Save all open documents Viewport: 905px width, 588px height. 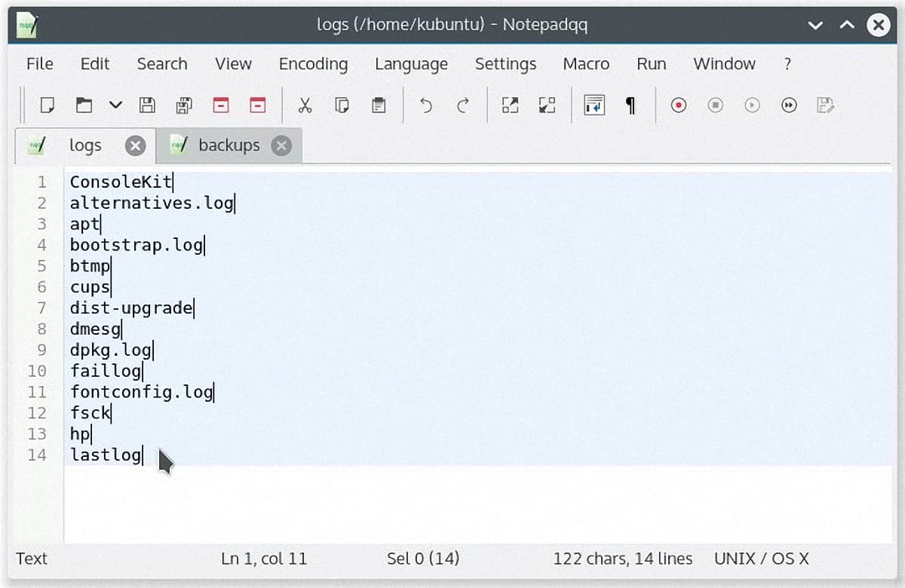pyautogui.click(x=184, y=106)
